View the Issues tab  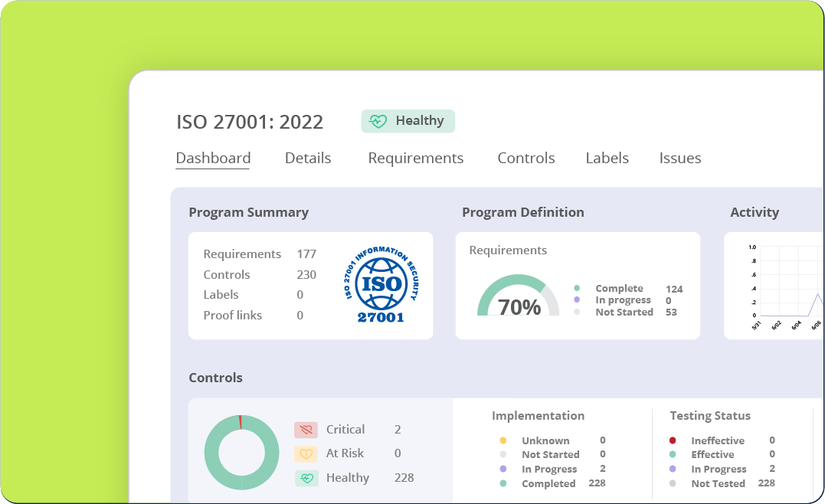tap(680, 159)
